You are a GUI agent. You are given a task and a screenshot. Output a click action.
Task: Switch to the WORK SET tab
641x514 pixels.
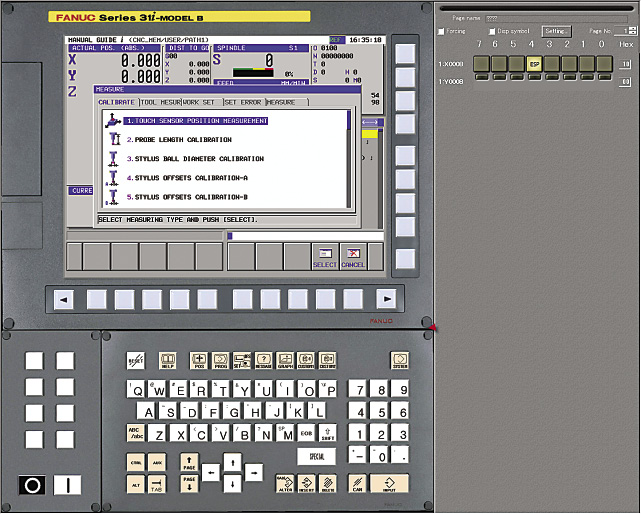click(x=202, y=102)
